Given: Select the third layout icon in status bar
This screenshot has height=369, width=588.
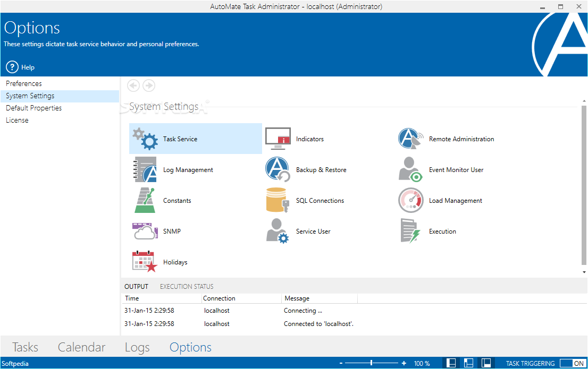Looking at the screenshot, I should [x=486, y=363].
